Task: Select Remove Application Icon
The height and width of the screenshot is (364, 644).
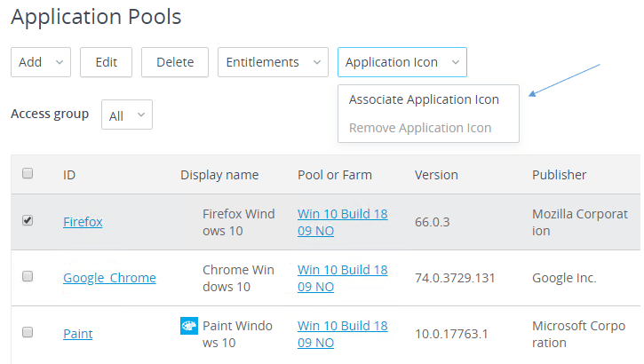Action: 420,128
